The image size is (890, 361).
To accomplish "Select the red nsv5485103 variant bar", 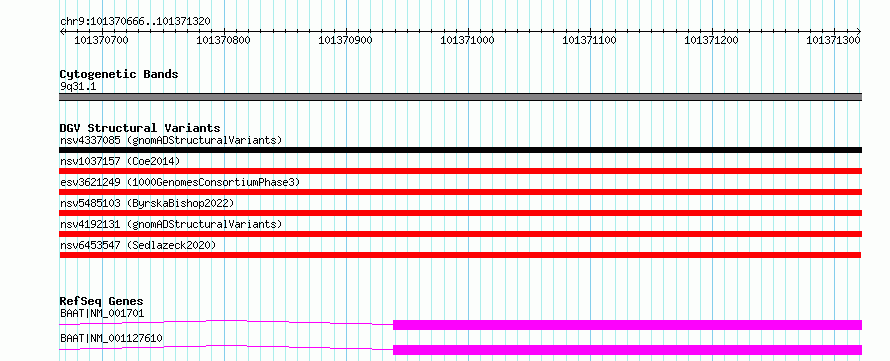I will (x=460, y=213).
